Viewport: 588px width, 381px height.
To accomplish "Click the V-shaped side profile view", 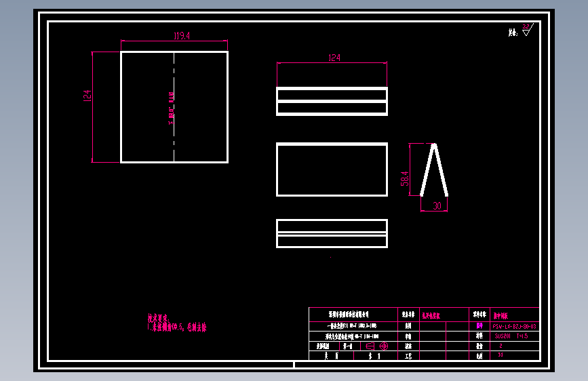I will 434,169.
